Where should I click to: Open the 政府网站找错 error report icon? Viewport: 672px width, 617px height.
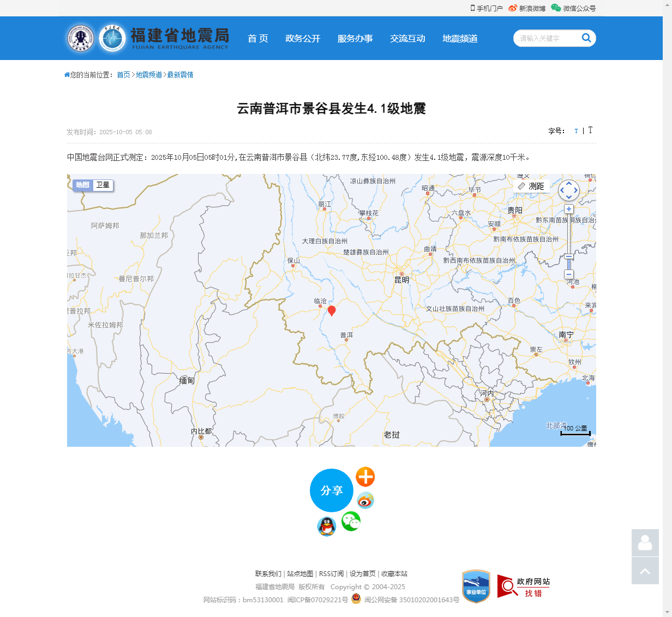coord(524,586)
